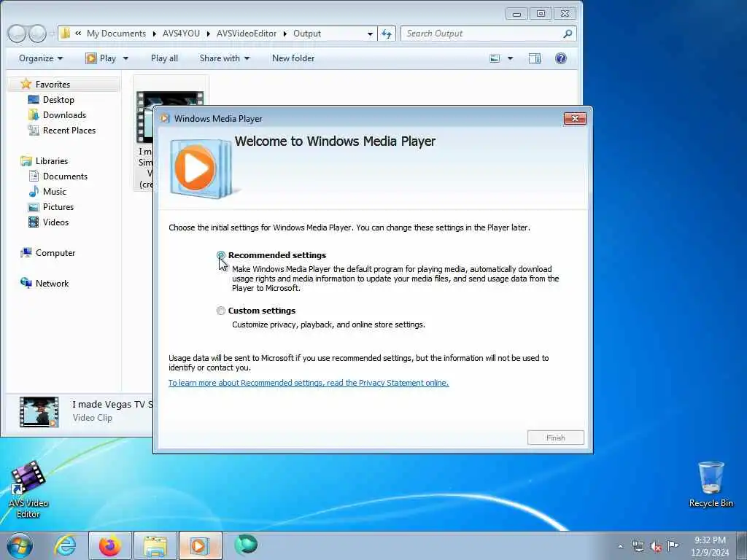
Task: Open the Recycle Bin
Action: pos(711,484)
